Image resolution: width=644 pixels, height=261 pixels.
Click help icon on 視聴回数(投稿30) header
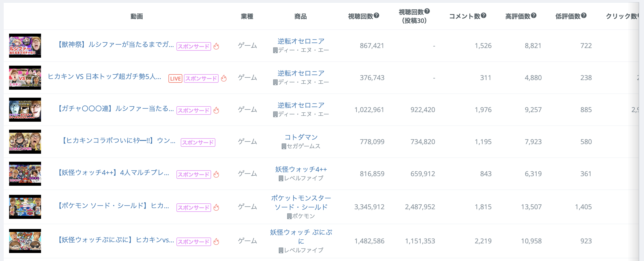pos(427,11)
